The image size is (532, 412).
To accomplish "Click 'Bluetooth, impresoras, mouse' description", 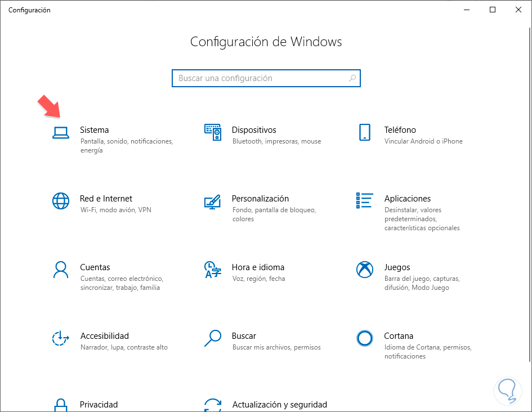I will pos(276,141).
